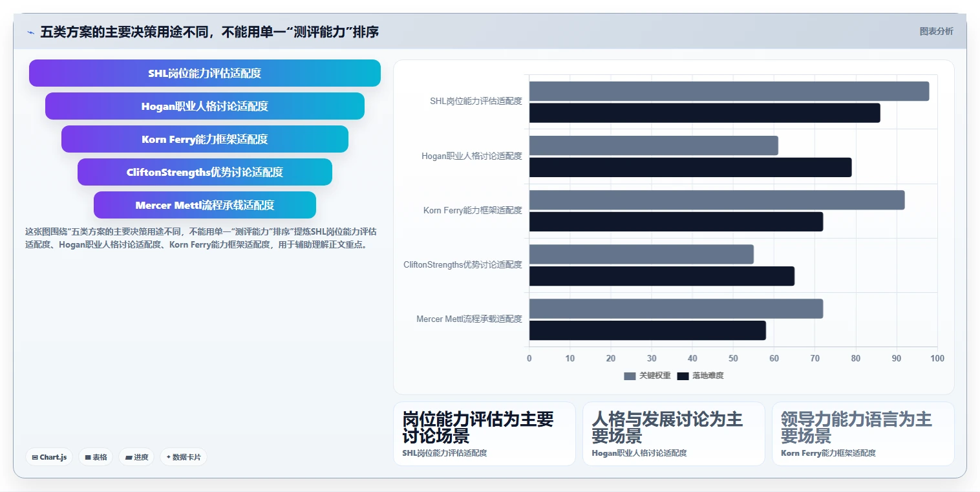Toggle the 落地难度 legend color box

point(683,376)
